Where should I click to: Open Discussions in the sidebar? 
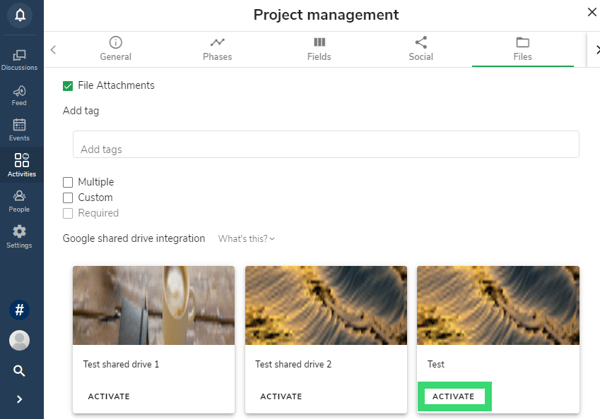click(19, 60)
